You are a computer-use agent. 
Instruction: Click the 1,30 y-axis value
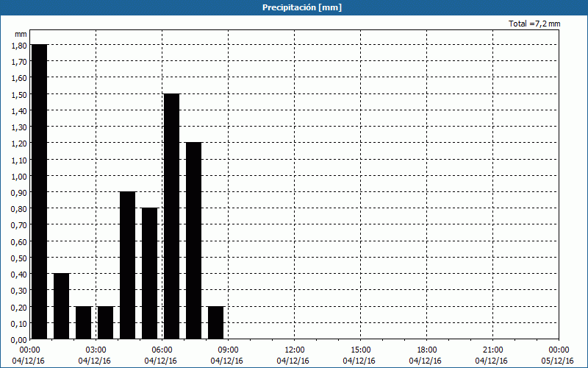coord(19,127)
